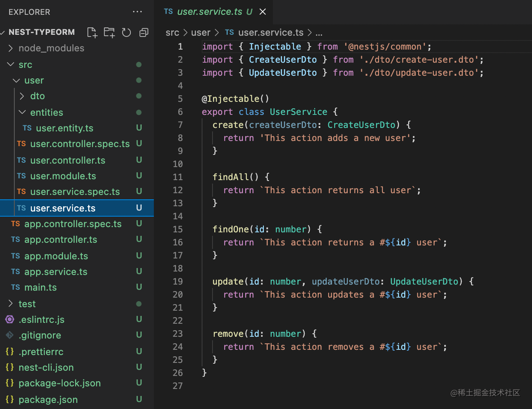Click the .eslintrc.js file icon
This screenshot has width=532, height=409.
tap(10, 319)
